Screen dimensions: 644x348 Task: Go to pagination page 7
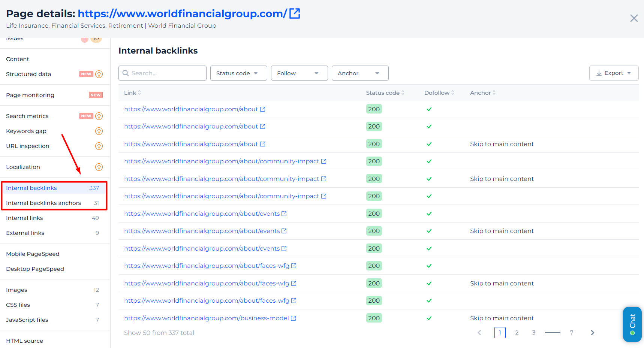pos(572,333)
